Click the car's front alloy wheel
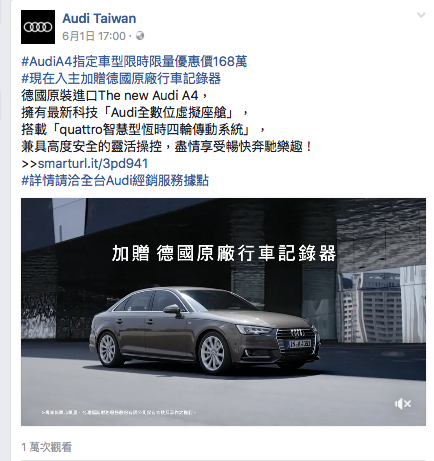 pyautogui.click(x=212, y=353)
